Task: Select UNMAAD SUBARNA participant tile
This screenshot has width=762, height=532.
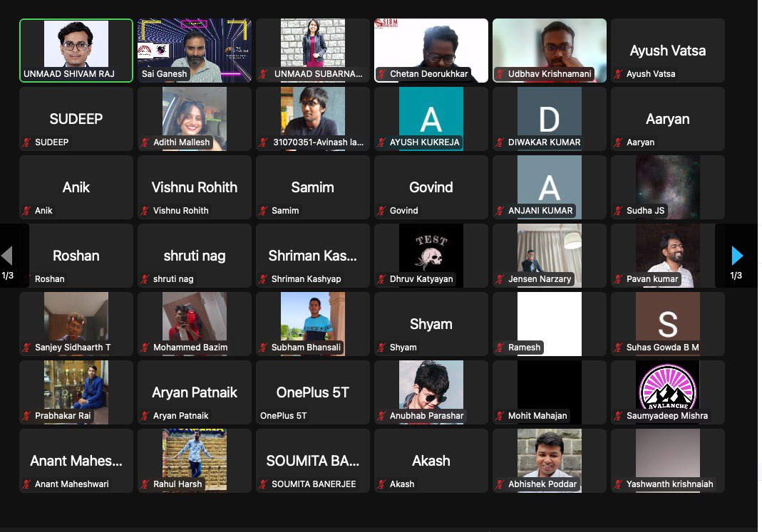Action: click(313, 51)
